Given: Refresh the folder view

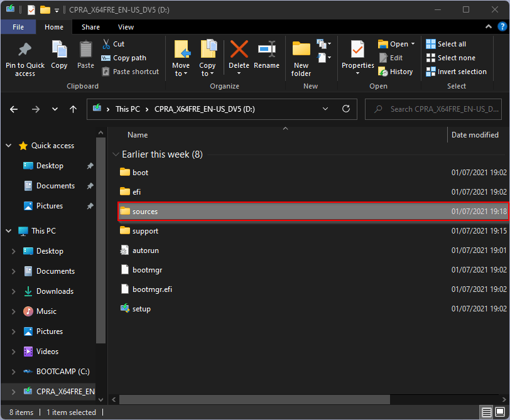Looking at the screenshot, I should pyautogui.click(x=346, y=109).
